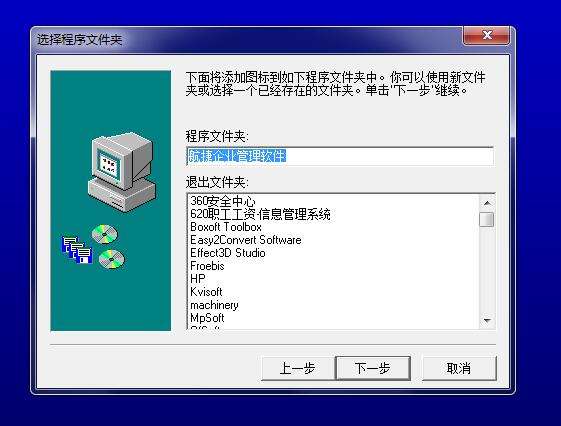Go back with the 上一步 button

[298, 368]
